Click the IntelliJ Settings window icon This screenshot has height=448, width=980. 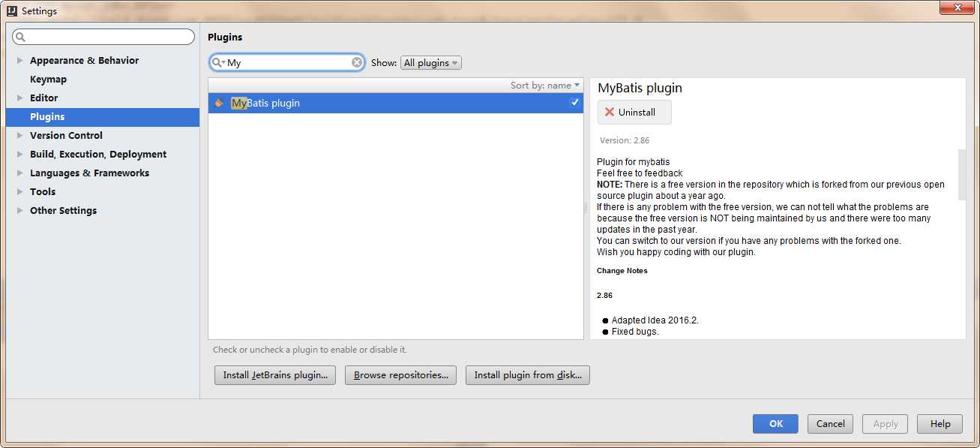tap(11, 11)
